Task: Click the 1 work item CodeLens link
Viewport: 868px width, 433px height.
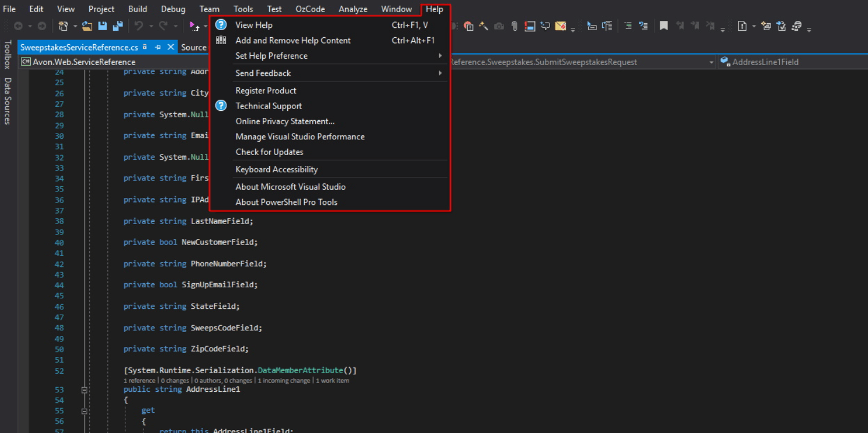Action: pos(333,380)
